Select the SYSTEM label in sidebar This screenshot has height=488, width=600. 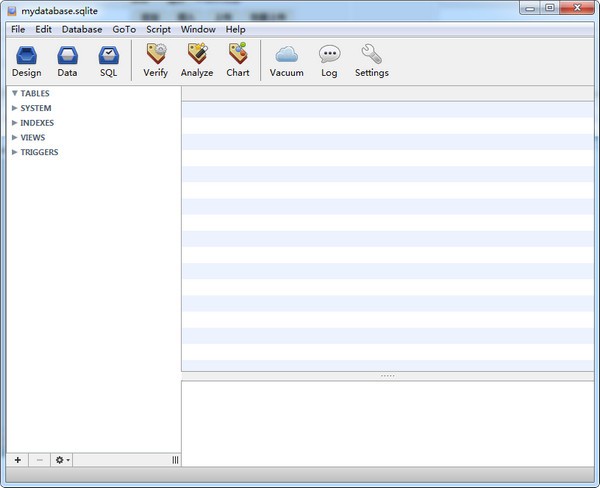36,108
